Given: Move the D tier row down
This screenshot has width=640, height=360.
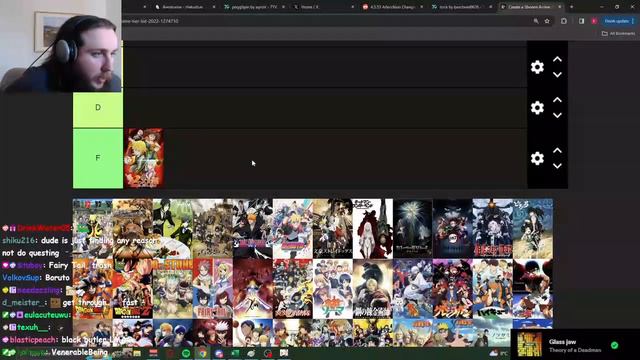Looking at the screenshot, I should pyautogui.click(x=557, y=116).
